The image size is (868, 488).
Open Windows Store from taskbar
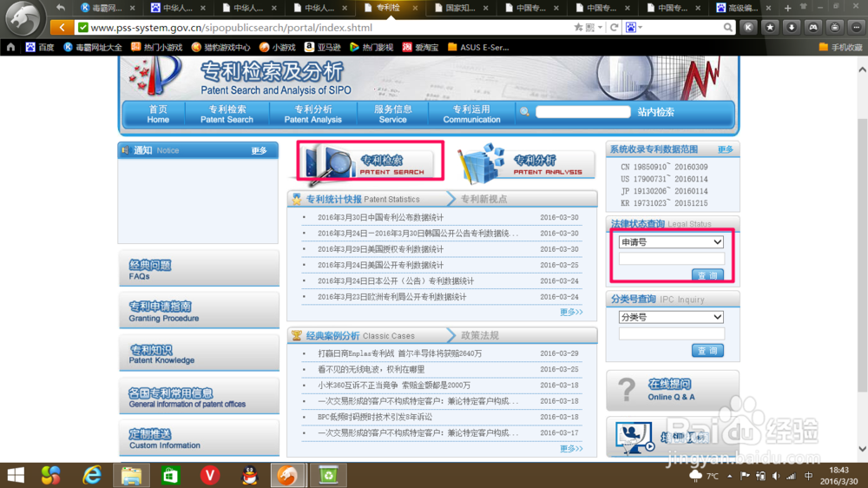[170, 475]
